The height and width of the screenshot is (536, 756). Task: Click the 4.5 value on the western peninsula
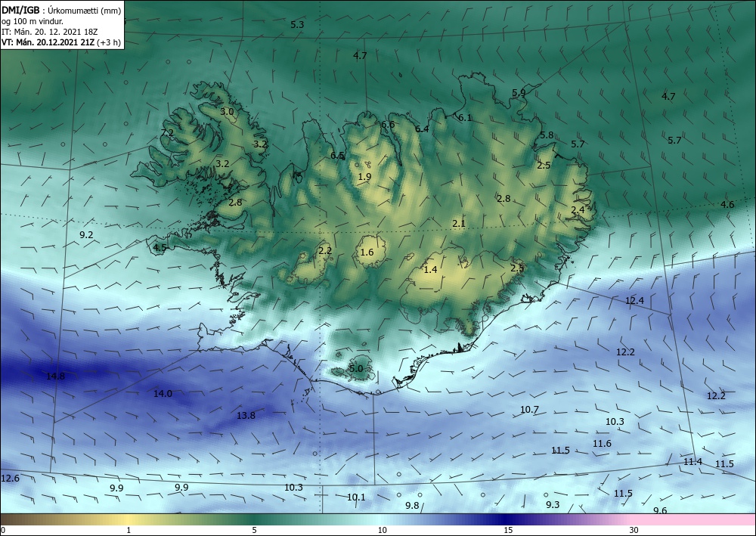click(x=160, y=248)
